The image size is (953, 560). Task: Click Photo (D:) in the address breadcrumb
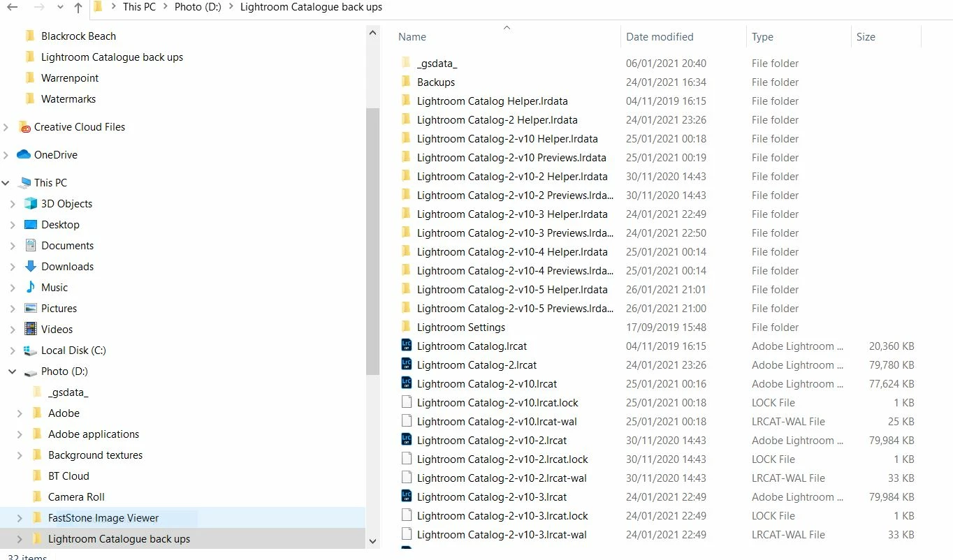point(198,7)
